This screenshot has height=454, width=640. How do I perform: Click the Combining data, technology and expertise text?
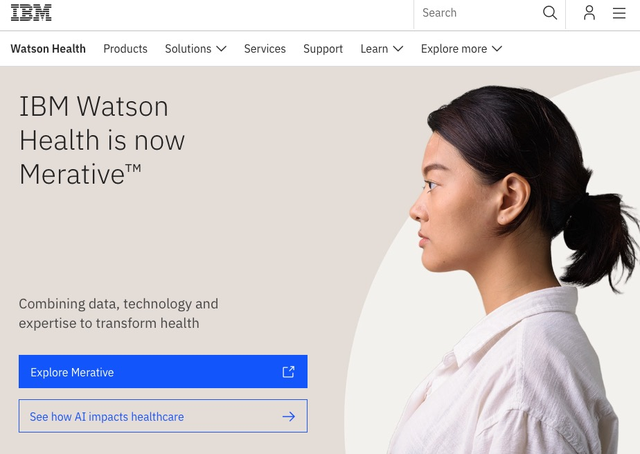118,314
